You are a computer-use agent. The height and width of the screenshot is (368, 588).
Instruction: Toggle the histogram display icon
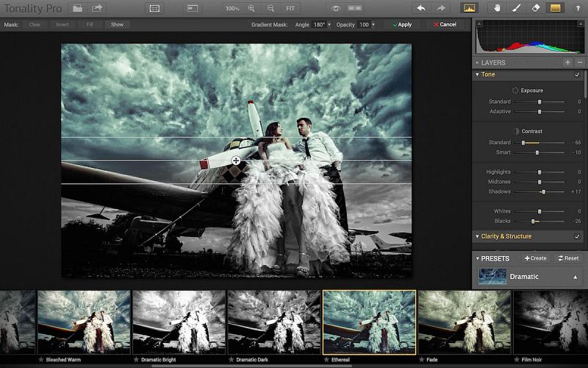470,8
